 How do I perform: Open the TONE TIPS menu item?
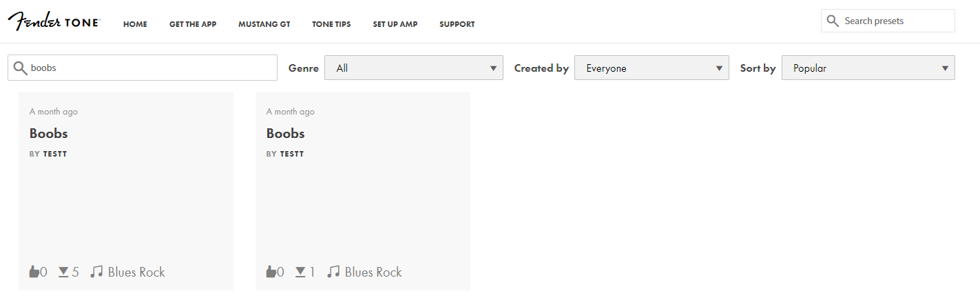pos(331,24)
